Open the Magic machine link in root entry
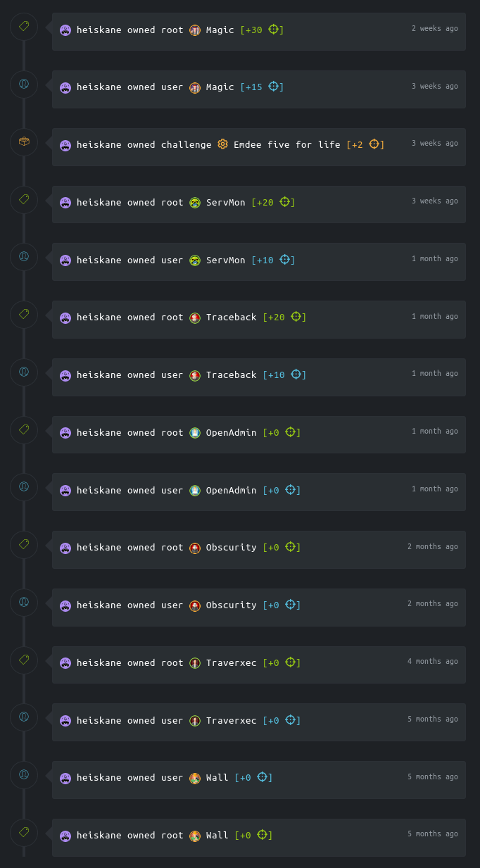The image size is (480, 868). tap(220, 30)
